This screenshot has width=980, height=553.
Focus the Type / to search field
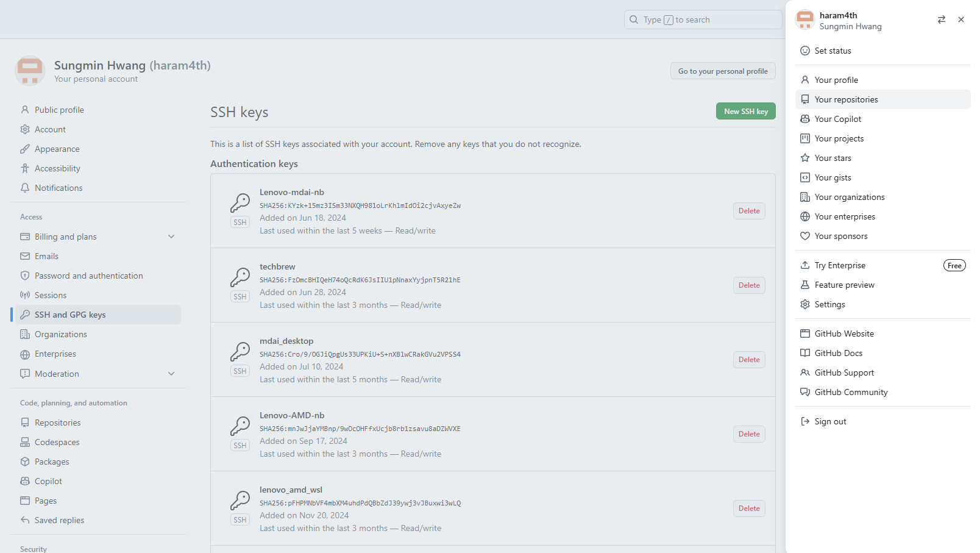click(703, 20)
